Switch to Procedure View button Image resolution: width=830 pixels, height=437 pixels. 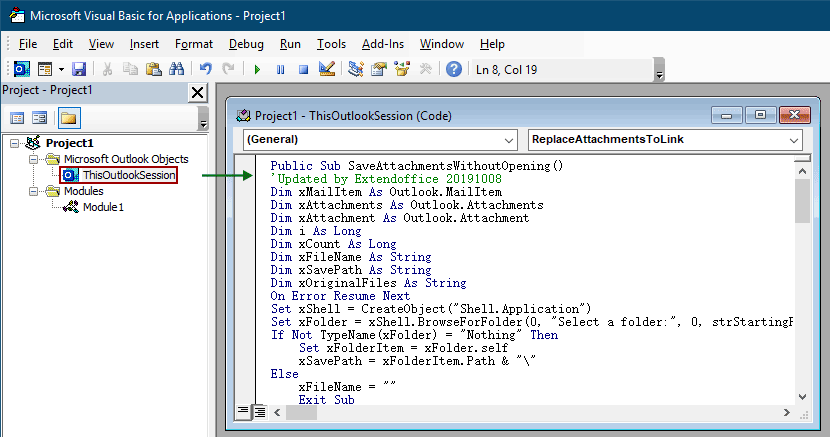tap(243, 411)
